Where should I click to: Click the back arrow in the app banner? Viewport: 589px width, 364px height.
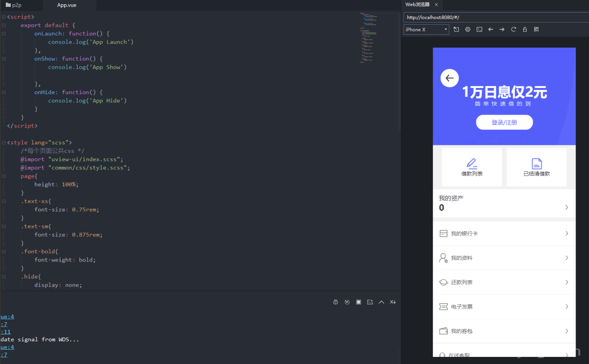pyautogui.click(x=449, y=78)
